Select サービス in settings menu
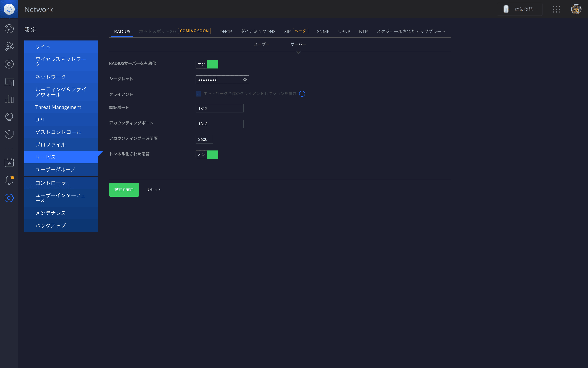Image resolution: width=588 pixels, height=368 pixels. tap(61, 157)
